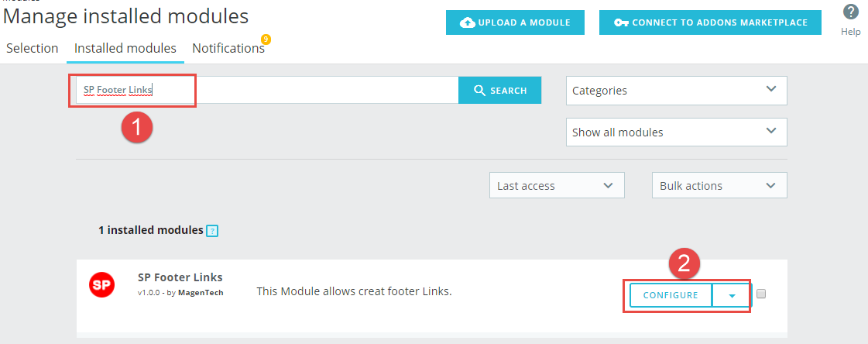Click the module search input field

267,91
